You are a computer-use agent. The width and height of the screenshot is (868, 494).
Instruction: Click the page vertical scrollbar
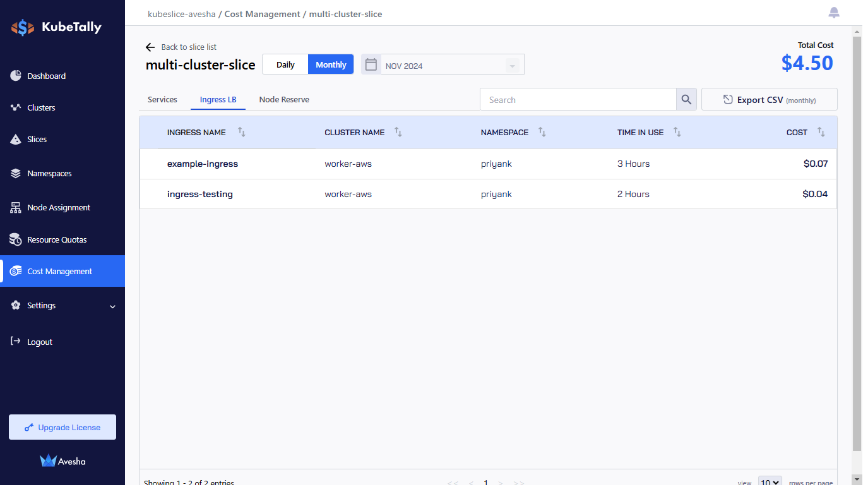coord(857,244)
